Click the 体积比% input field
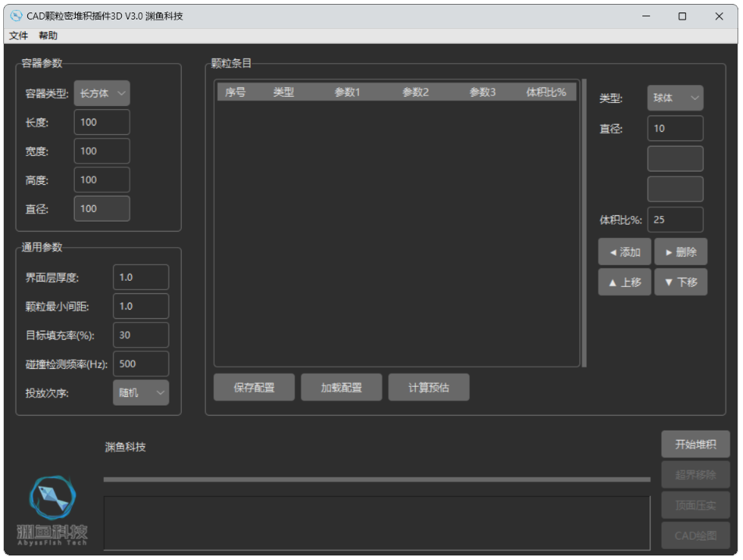Viewport: 743px width, 560px height. click(675, 220)
